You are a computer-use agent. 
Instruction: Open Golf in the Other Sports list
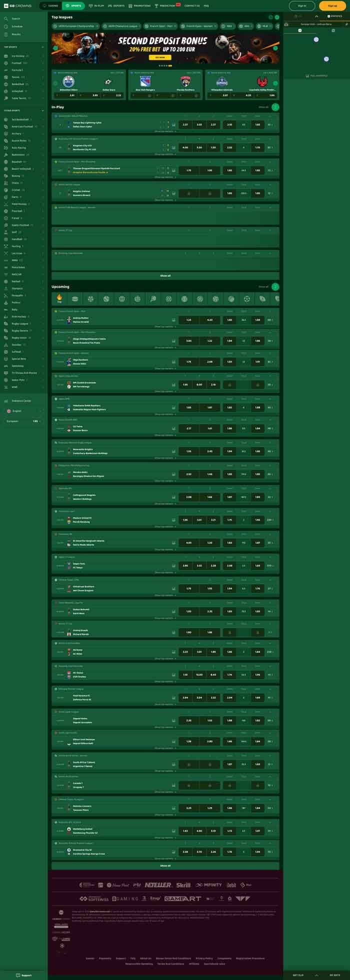coord(14,232)
